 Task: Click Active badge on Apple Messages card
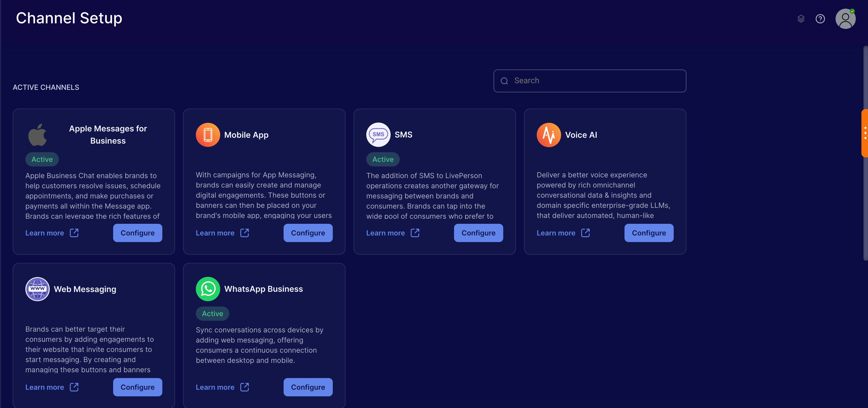pyautogui.click(x=42, y=160)
